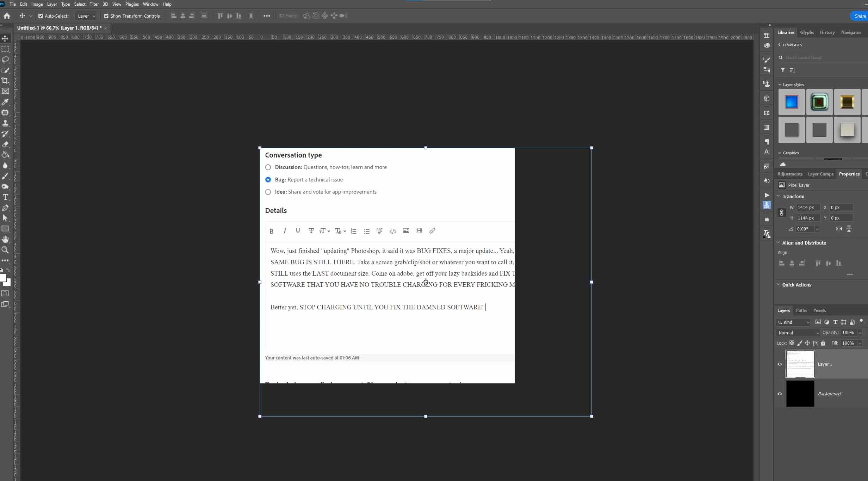Select the Hand tool
Image resolution: width=868 pixels, height=481 pixels.
click(x=5, y=239)
